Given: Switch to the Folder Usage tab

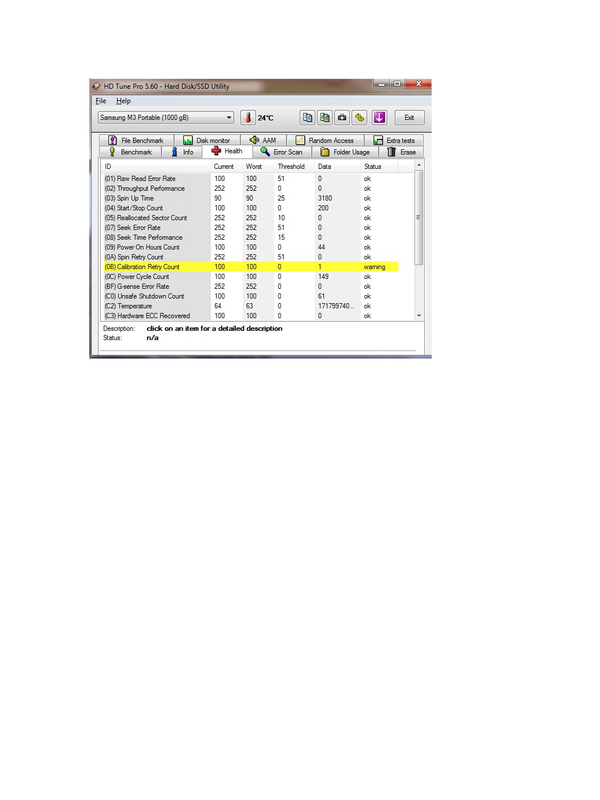Looking at the screenshot, I should coord(345,152).
